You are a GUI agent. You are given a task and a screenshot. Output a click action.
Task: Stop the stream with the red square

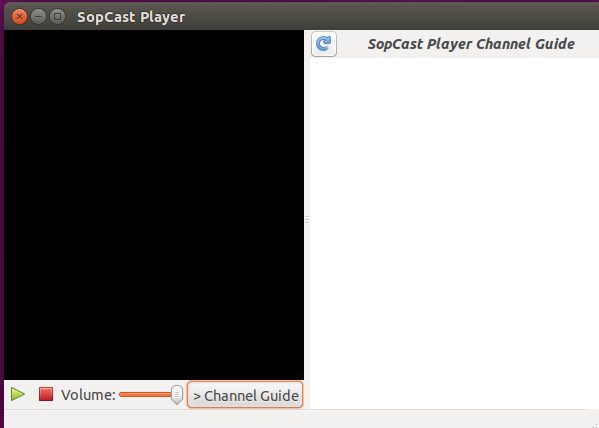click(x=46, y=394)
